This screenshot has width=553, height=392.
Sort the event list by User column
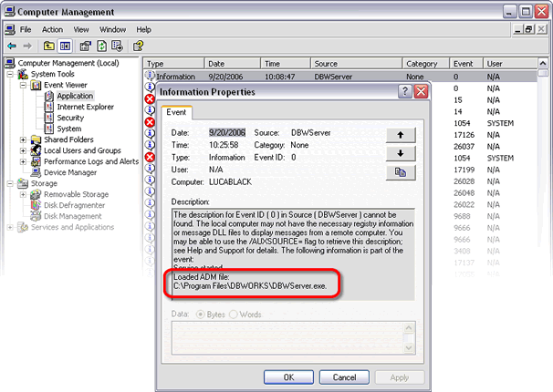(x=510, y=64)
